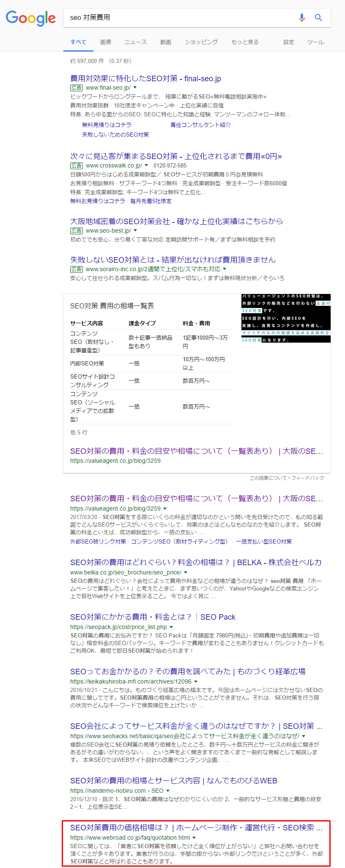Open the dropdown arrow next to www.crosswalk.co.jp
345x868 pixels.
coord(146,165)
